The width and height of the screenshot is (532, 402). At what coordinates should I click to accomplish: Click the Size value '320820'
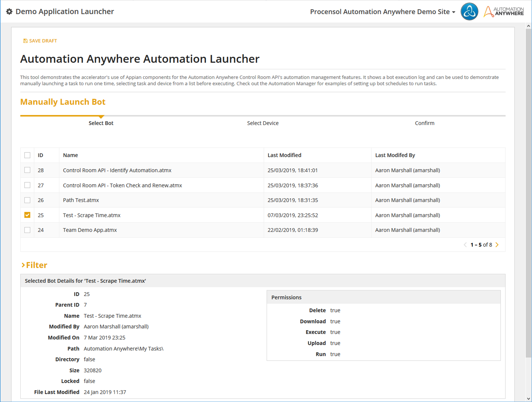point(93,371)
